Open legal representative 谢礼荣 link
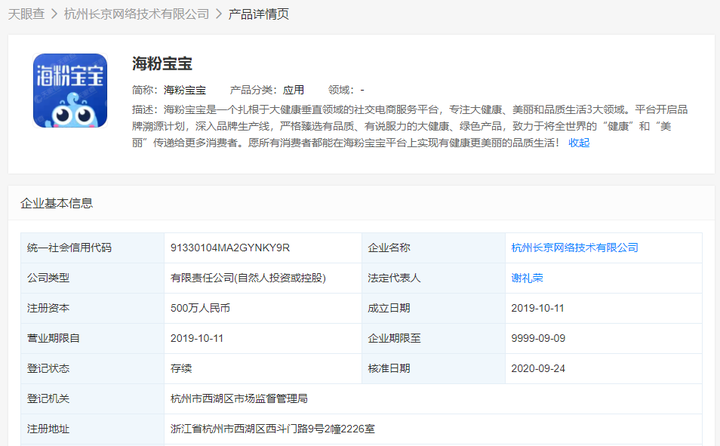 527,278
